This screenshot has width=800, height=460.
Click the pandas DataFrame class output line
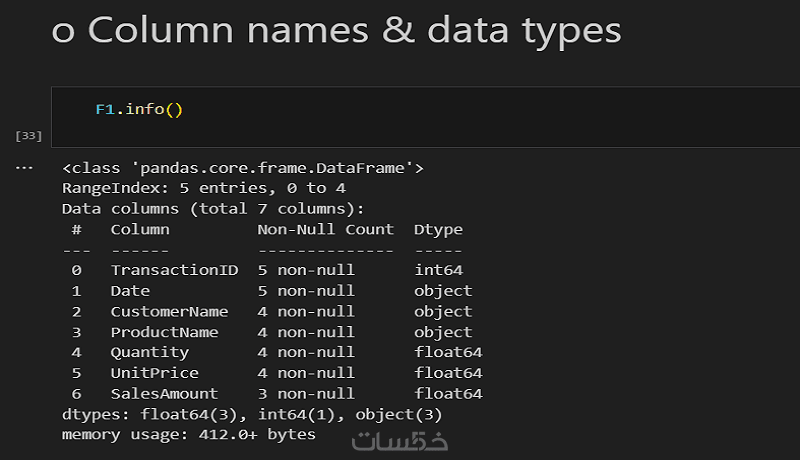(x=243, y=168)
